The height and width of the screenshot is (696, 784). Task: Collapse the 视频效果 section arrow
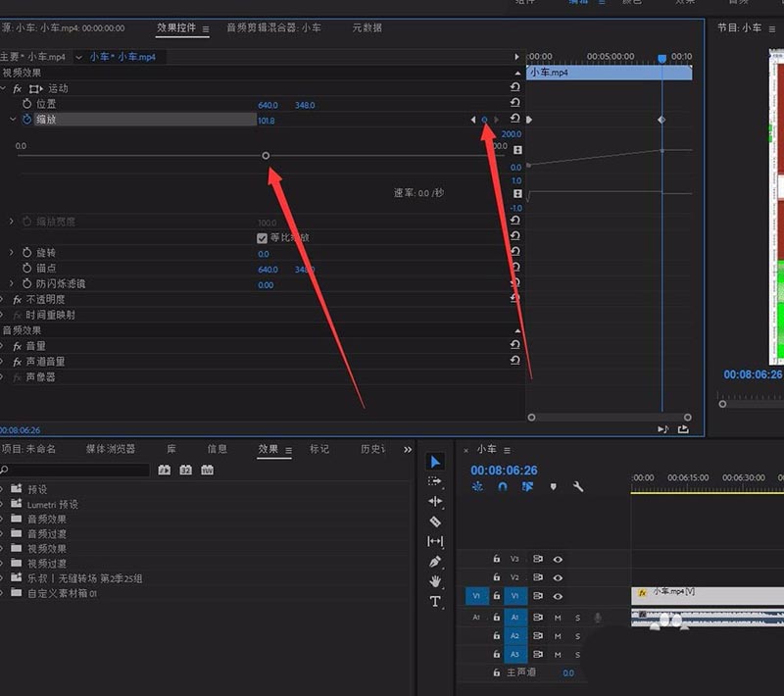[517, 73]
